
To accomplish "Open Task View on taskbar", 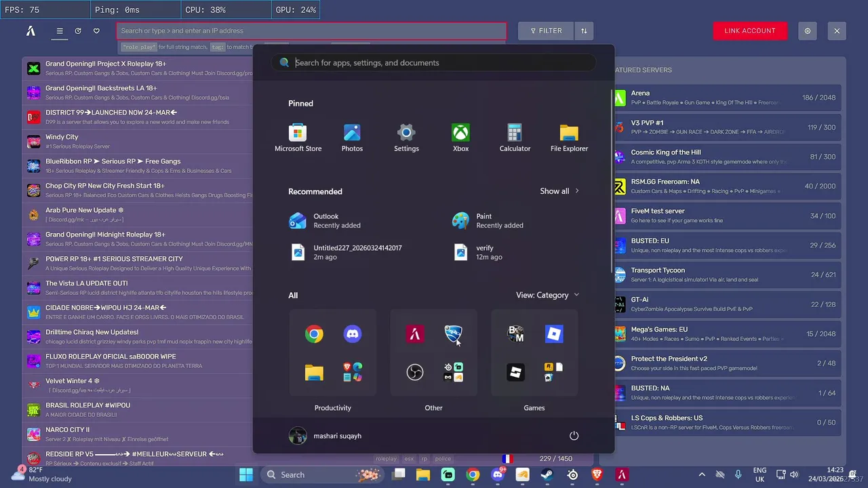I will coord(399,474).
